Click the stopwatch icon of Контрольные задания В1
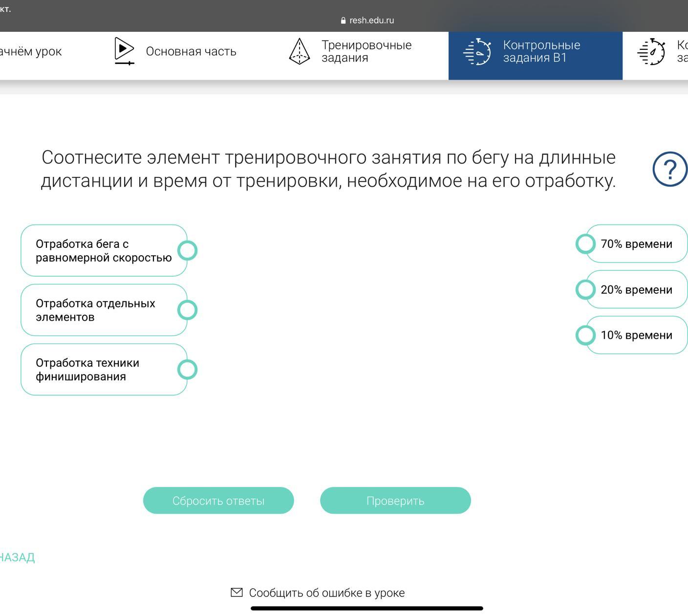Image resolution: width=688 pixels, height=616 pixels. [x=477, y=51]
